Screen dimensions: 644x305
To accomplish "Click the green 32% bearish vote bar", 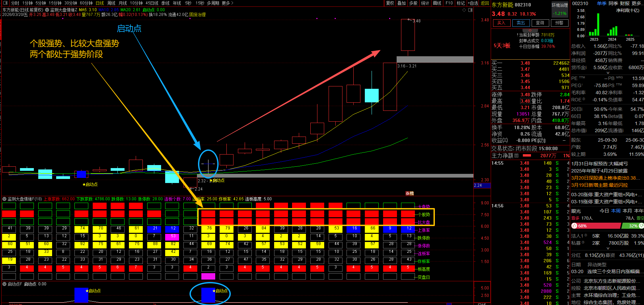I will pyautogui.click(x=633, y=226).
